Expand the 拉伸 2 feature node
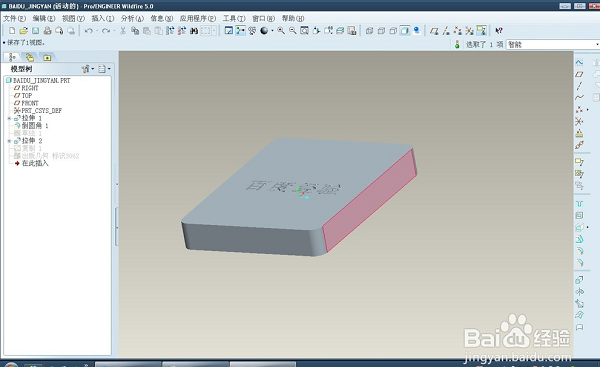Viewport: 600px width, 367px height. tap(9, 141)
